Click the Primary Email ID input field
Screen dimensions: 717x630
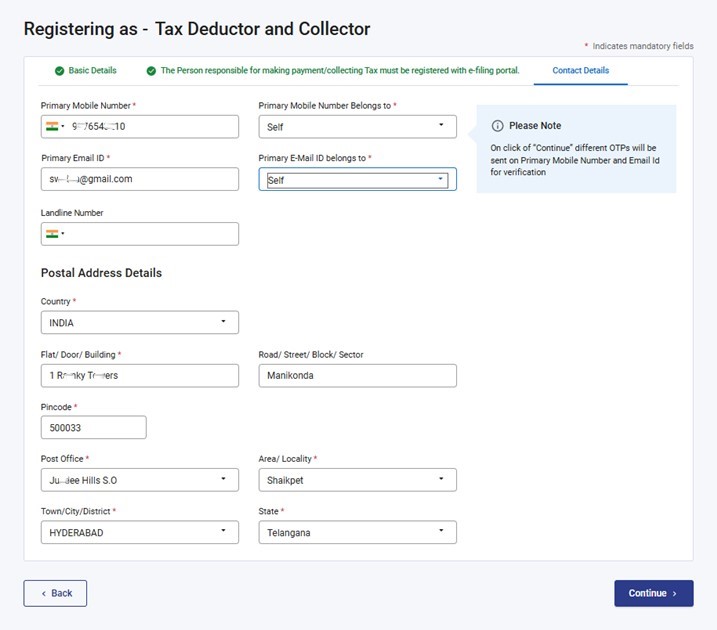tap(139, 179)
